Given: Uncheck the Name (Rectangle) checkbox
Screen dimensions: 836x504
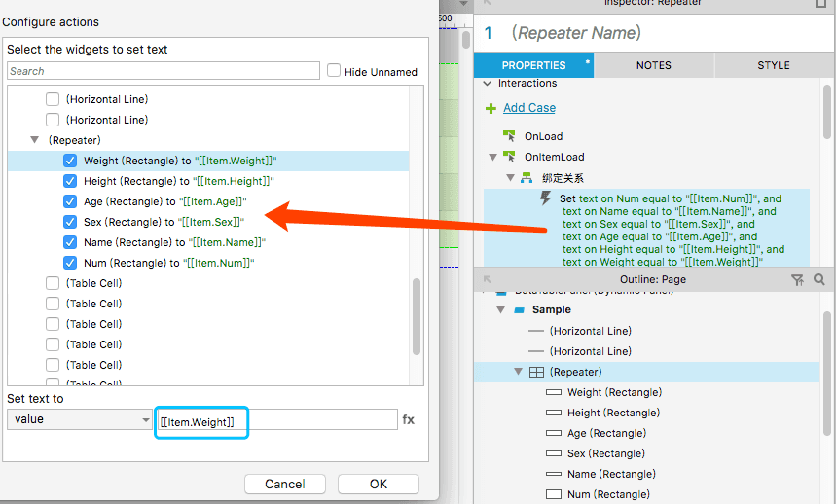Looking at the screenshot, I should coord(70,242).
